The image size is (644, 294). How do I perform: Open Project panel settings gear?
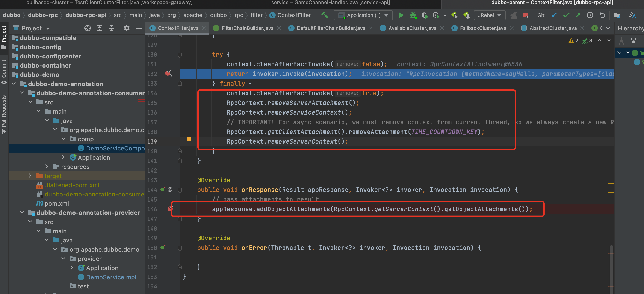tap(127, 28)
